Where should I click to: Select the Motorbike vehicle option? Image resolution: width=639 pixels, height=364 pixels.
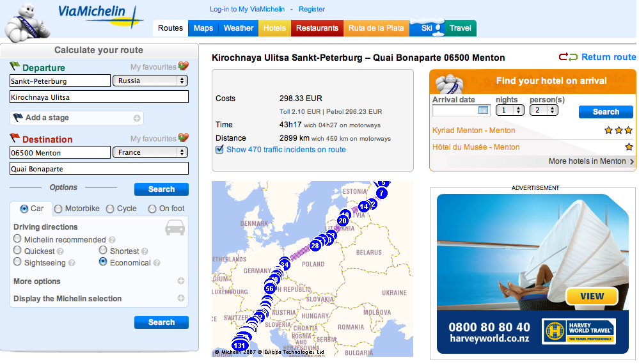(58, 209)
